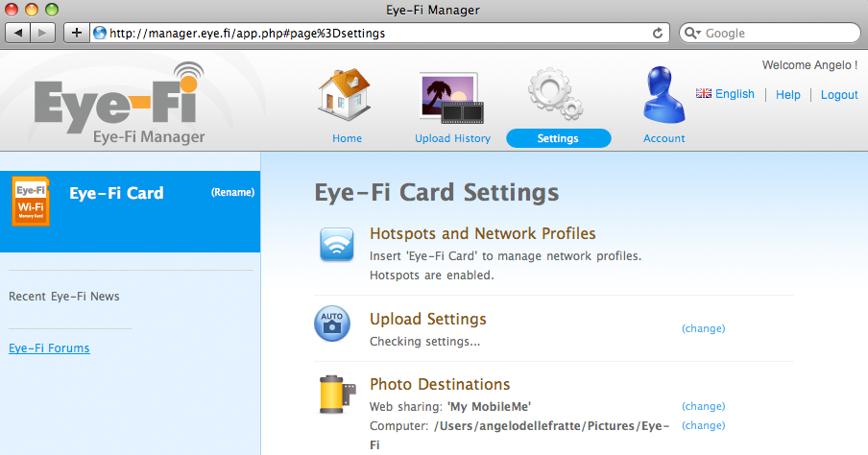Click the URL address field

pyautogui.click(x=379, y=34)
